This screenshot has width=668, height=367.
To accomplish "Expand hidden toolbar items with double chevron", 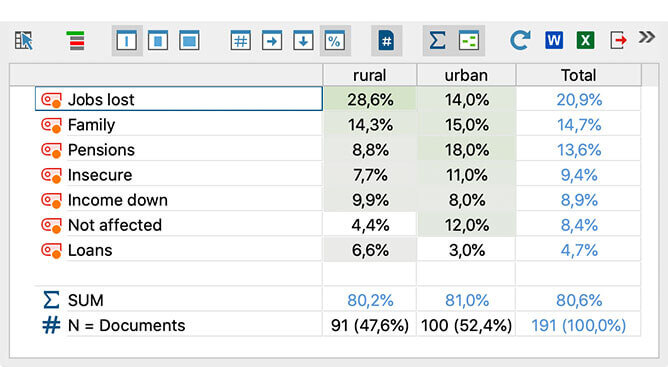I will click(x=646, y=38).
